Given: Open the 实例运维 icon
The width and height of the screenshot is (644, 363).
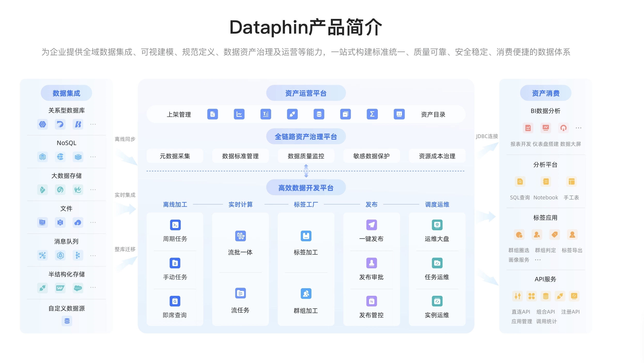Looking at the screenshot, I should tap(437, 301).
